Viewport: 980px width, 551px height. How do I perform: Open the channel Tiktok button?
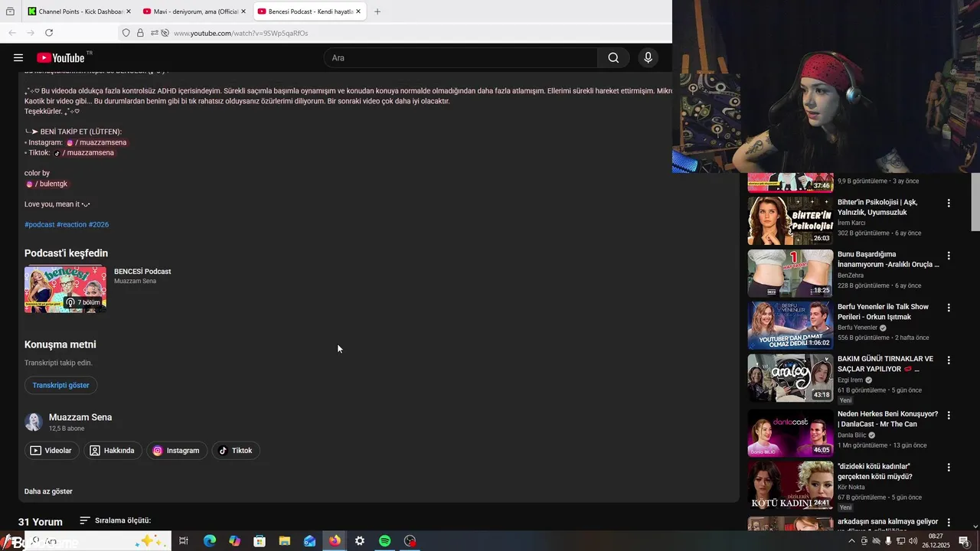click(236, 451)
